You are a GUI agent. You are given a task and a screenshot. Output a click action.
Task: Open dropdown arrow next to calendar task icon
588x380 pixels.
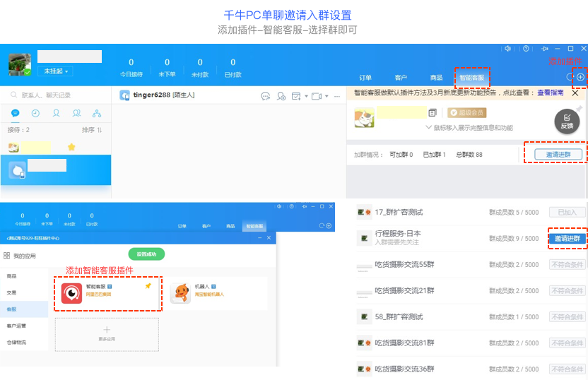tap(307, 96)
